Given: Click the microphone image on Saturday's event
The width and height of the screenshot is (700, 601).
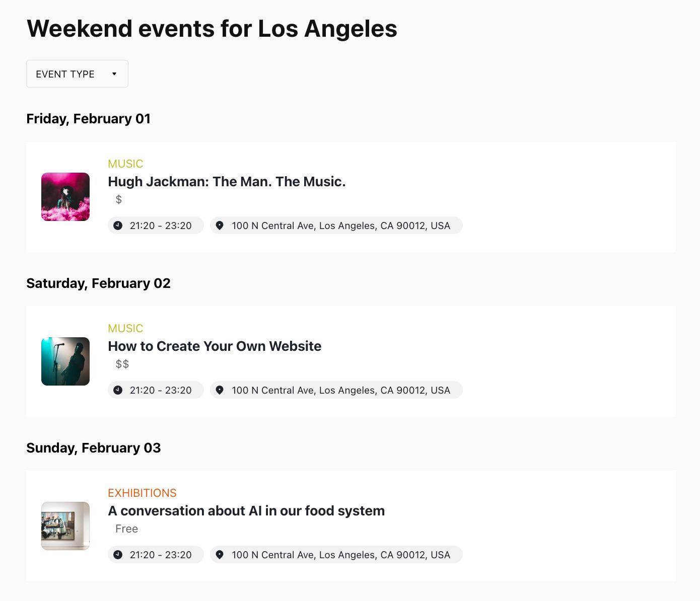Looking at the screenshot, I should (x=65, y=361).
